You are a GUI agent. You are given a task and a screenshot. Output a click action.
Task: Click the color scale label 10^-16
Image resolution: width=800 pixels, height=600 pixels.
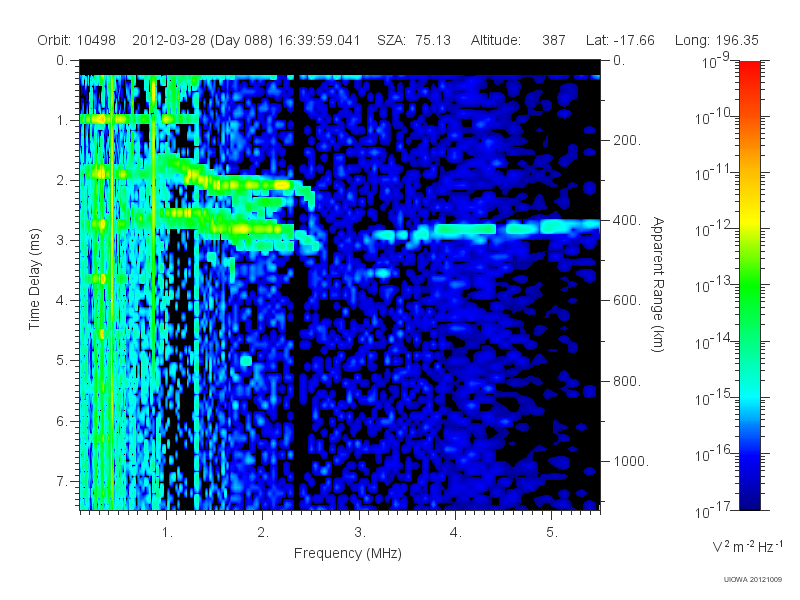tap(715, 454)
